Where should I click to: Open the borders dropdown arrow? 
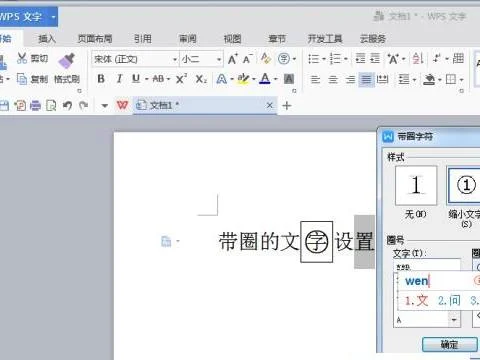point(461,80)
